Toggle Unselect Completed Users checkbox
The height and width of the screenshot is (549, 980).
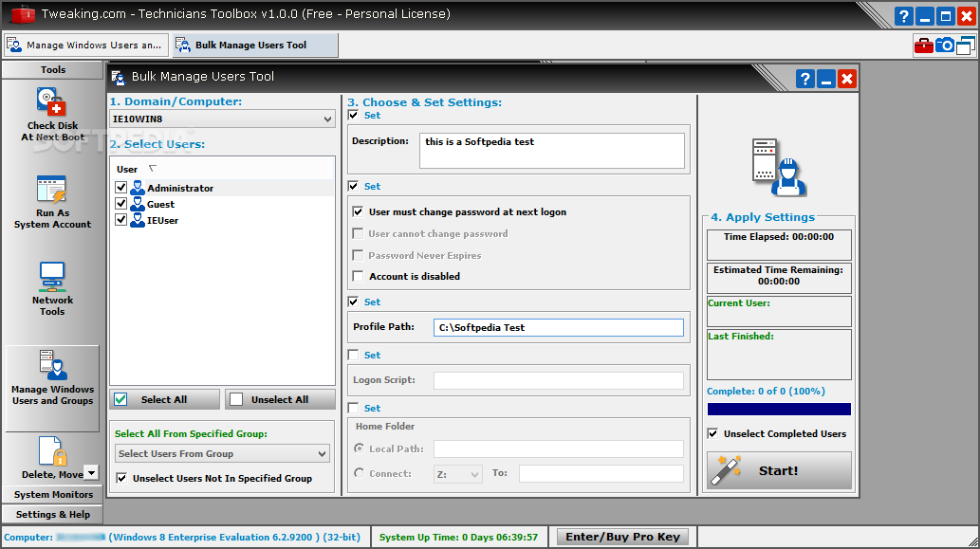pos(712,433)
